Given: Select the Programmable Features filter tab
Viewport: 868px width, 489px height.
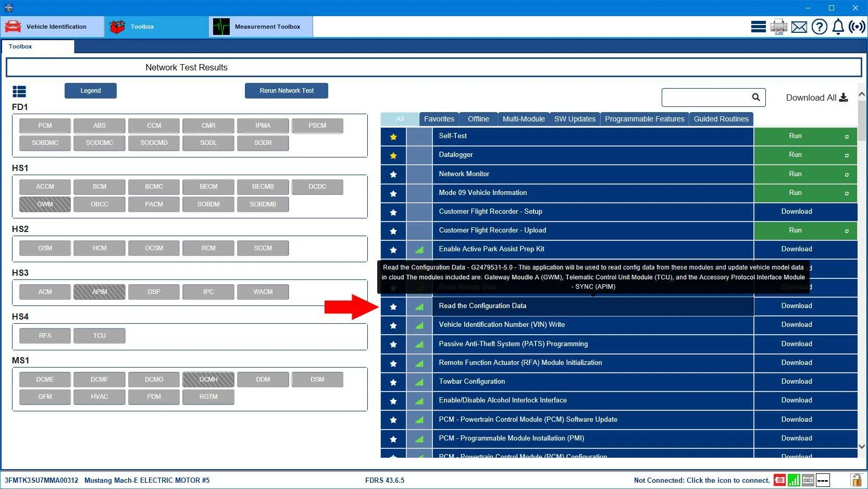Looking at the screenshot, I should [644, 119].
